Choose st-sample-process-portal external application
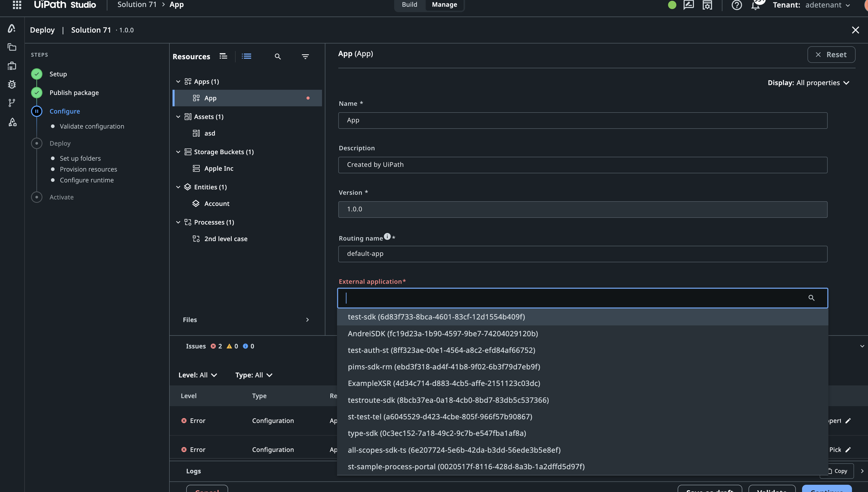The width and height of the screenshot is (868, 492). [x=582, y=467]
